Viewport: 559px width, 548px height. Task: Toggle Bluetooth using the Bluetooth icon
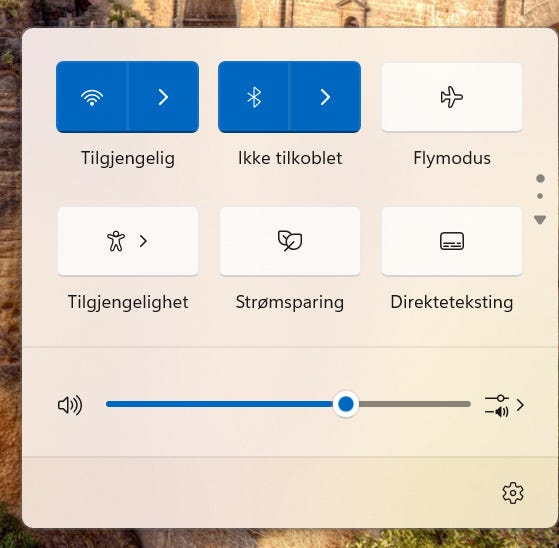click(x=254, y=97)
